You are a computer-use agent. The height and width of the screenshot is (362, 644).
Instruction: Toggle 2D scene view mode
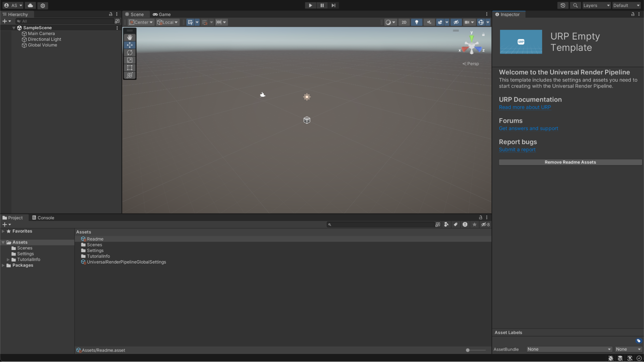404,22
